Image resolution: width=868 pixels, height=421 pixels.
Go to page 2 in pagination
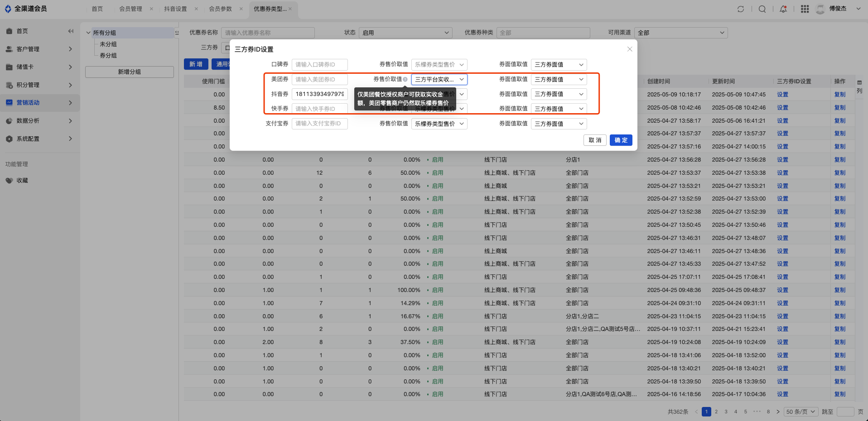(716, 411)
